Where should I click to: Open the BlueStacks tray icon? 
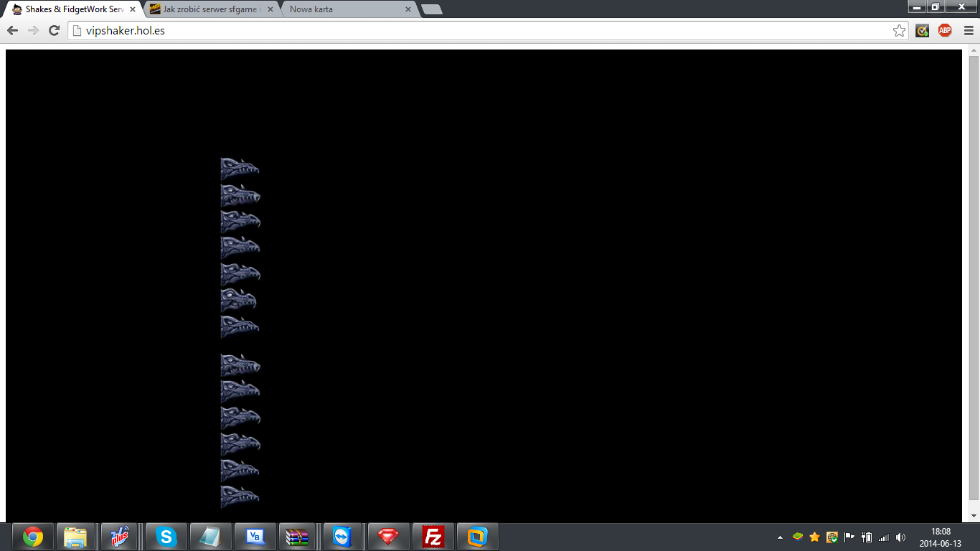[x=798, y=537]
